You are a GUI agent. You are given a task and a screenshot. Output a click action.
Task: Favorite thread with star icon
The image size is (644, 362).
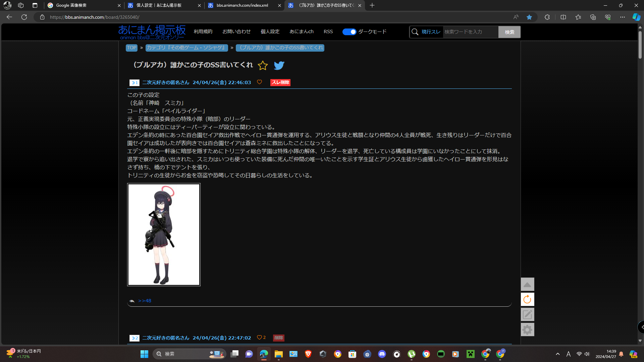tap(263, 65)
